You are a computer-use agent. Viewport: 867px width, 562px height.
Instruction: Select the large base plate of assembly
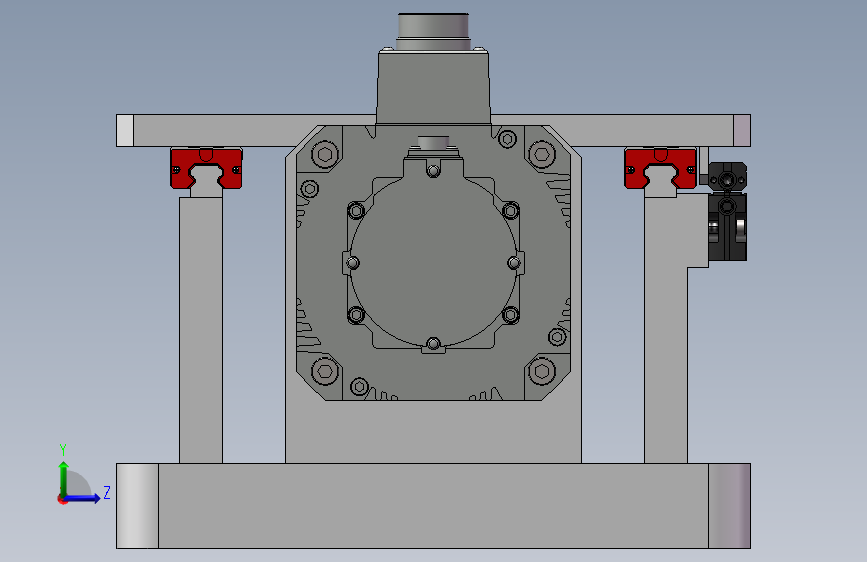[x=434, y=506]
